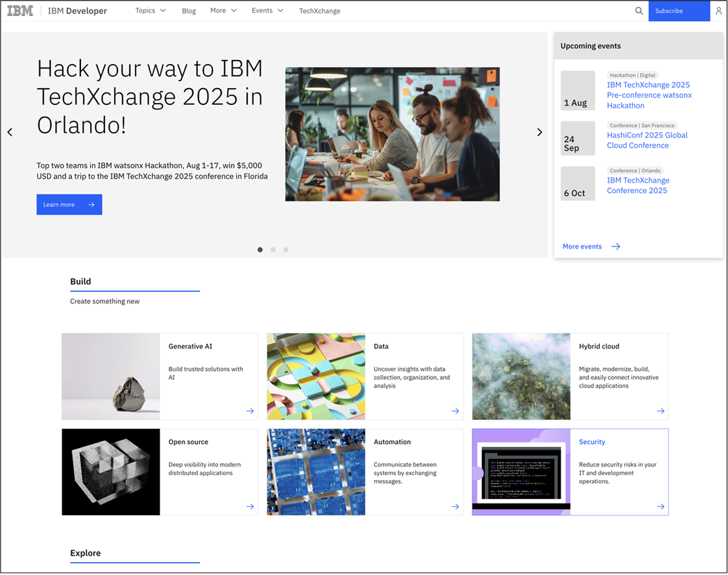728x575 pixels.
Task: Click the Generative AI rock thumbnail
Action: (x=111, y=376)
